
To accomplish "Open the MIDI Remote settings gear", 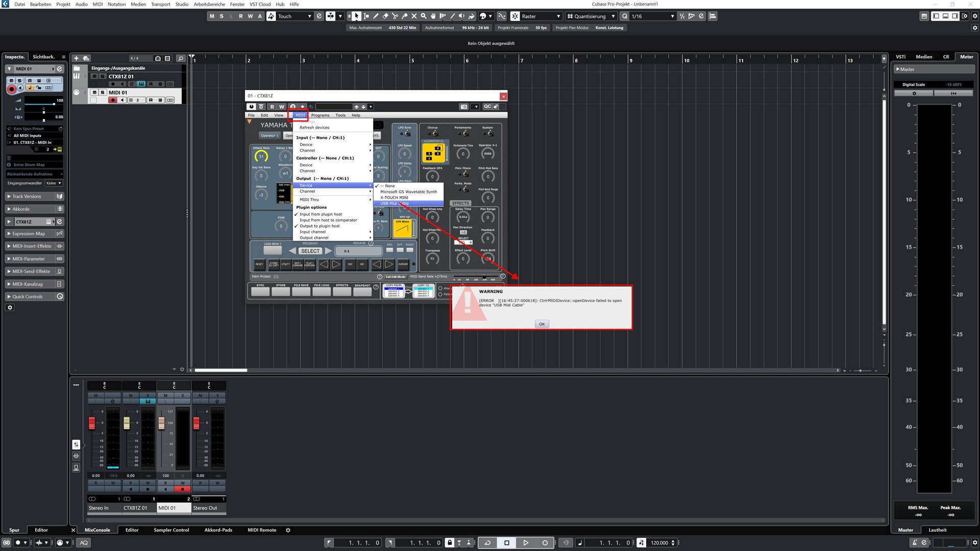I will point(288,530).
